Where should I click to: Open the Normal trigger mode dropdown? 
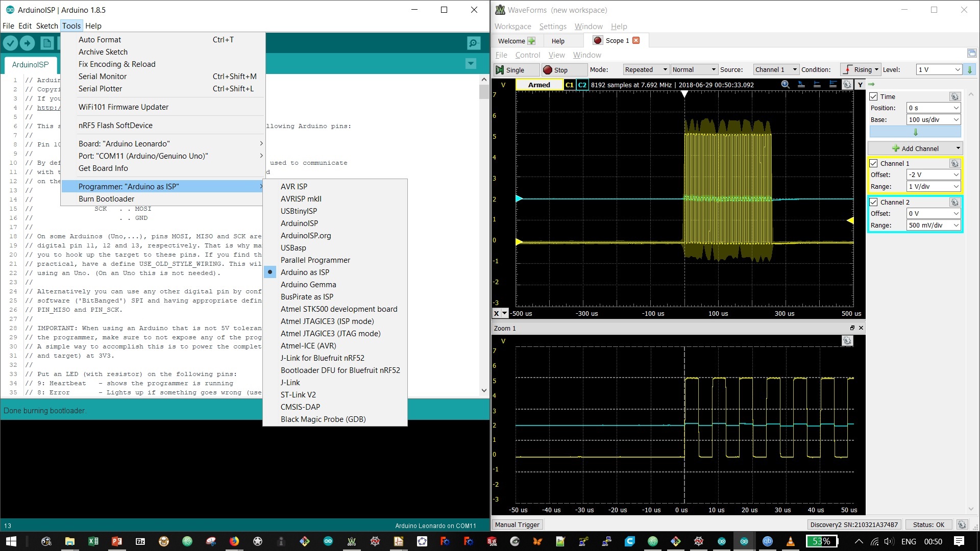[x=694, y=69]
